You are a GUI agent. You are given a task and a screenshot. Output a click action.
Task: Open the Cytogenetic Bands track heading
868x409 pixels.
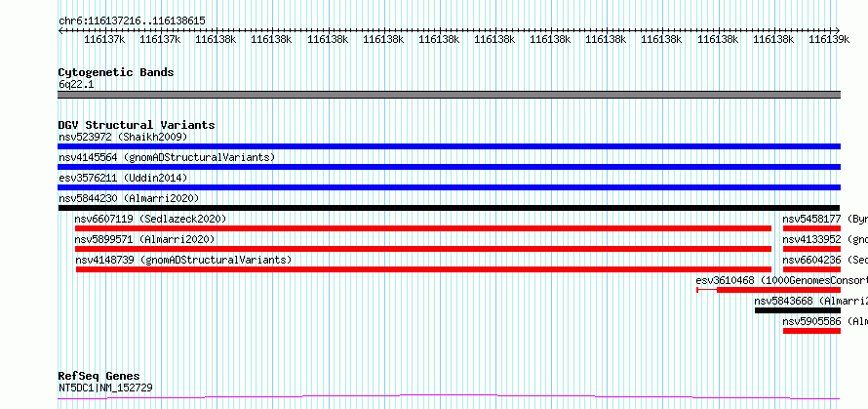pyautogui.click(x=116, y=72)
